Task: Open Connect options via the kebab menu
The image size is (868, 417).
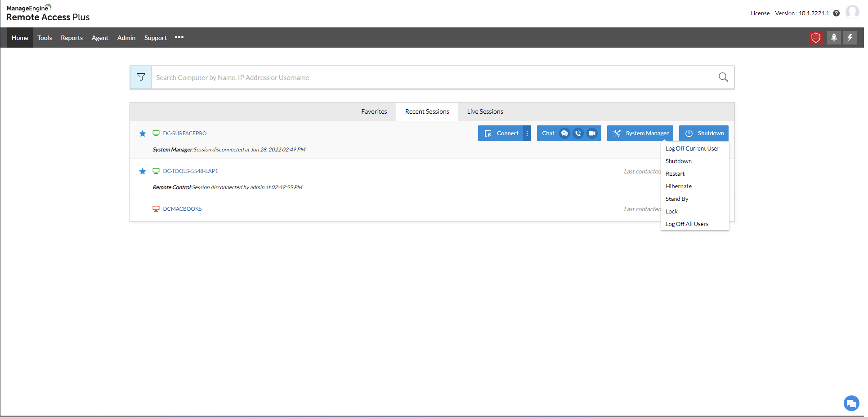Action: 527,133
